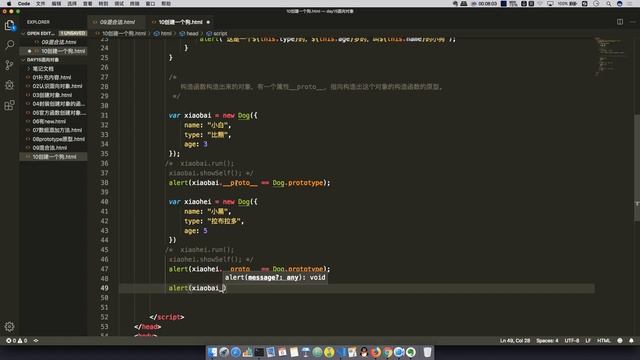This screenshot has width=640, height=360.
Task: Open Keynote from the Dock
Action: pos(305,352)
